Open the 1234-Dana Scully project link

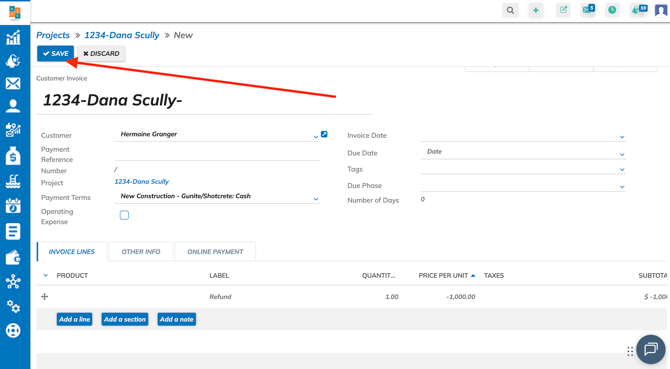click(141, 182)
